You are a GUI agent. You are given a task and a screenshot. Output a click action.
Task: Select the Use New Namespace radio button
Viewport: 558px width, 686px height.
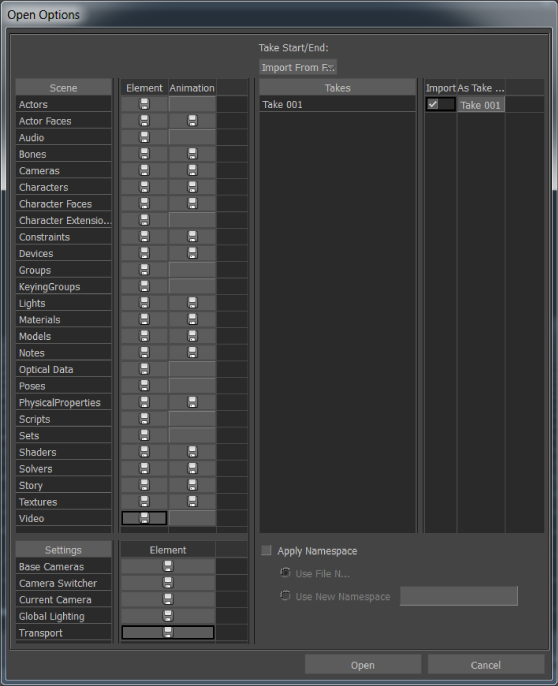click(285, 596)
